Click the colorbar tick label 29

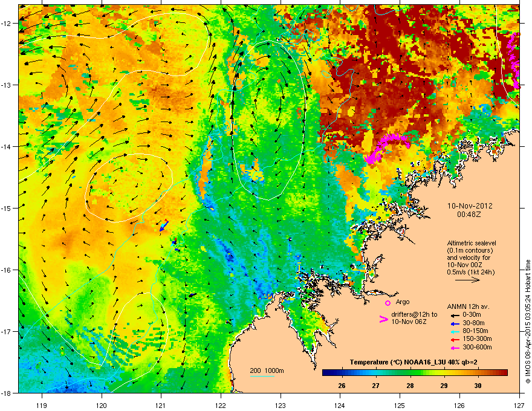[x=444, y=386]
